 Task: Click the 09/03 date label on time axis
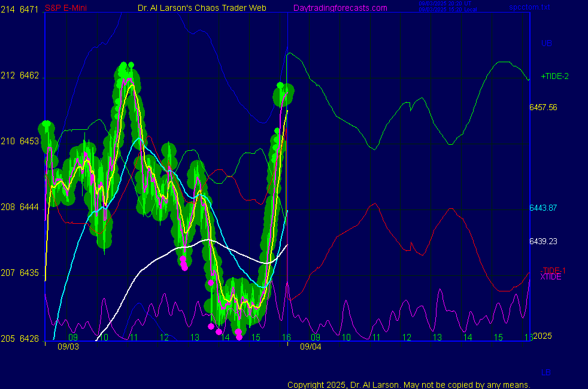[x=68, y=347]
